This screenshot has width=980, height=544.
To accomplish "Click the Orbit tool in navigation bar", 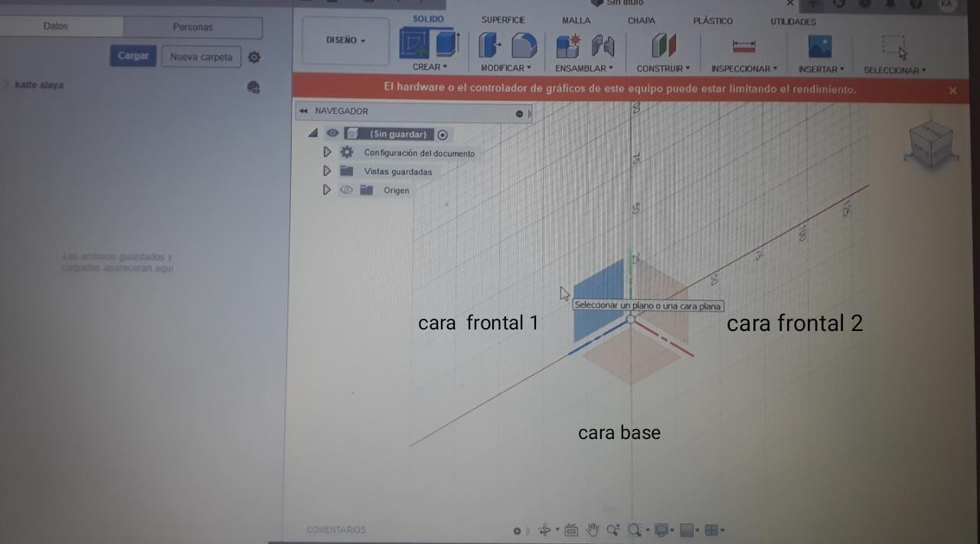I will [545, 529].
